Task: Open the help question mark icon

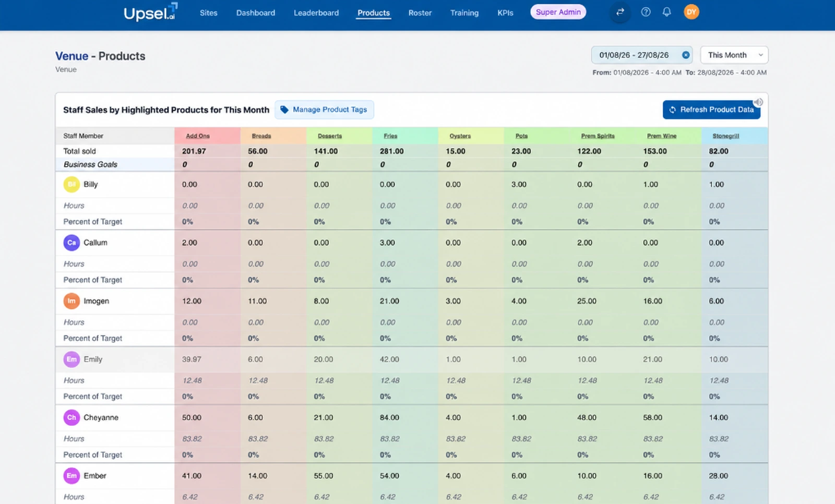Action: coord(646,12)
